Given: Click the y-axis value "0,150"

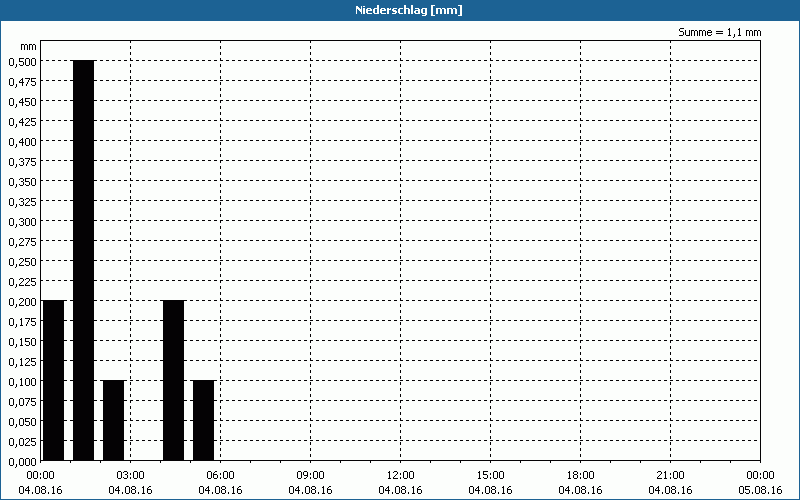Looking at the screenshot, I should [x=22, y=342].
